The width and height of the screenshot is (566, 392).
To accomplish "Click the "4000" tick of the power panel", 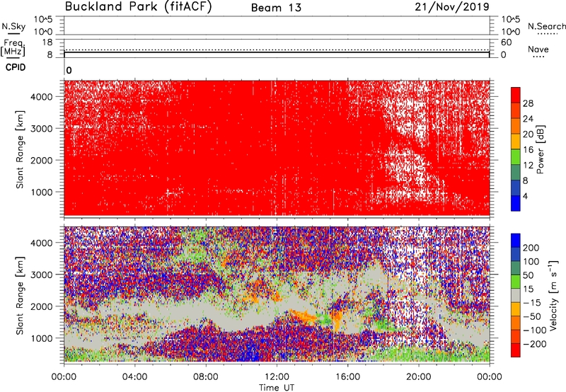I will point(42,97).
